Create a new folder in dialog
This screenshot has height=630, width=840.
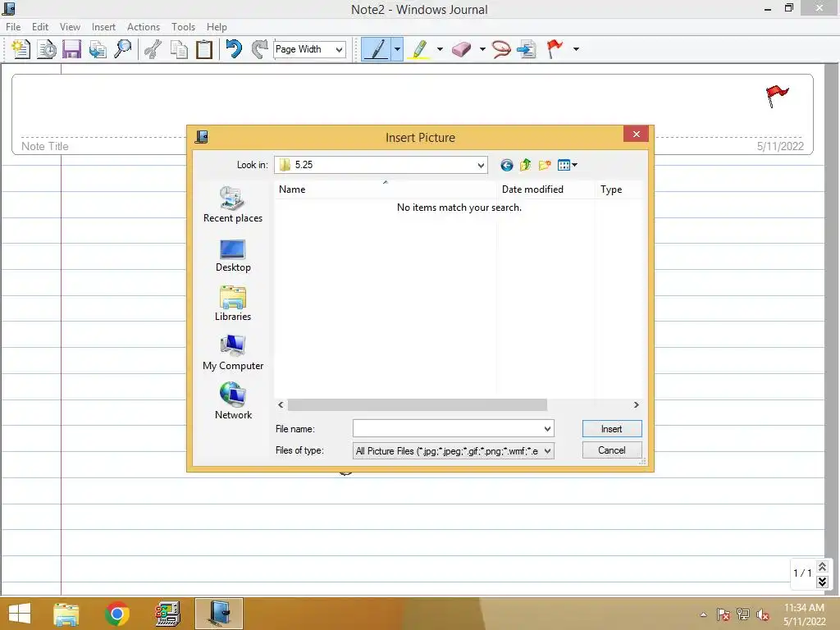tap(545, 165)
